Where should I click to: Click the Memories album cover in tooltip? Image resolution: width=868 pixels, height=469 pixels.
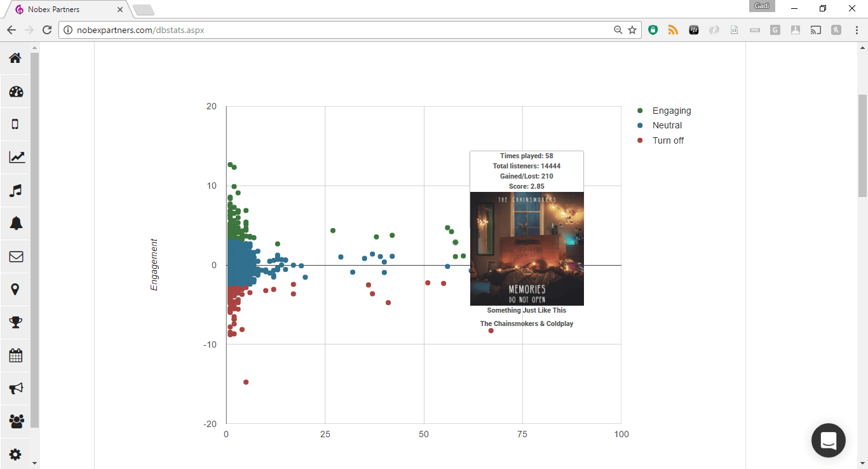click(x=527, y=248)
